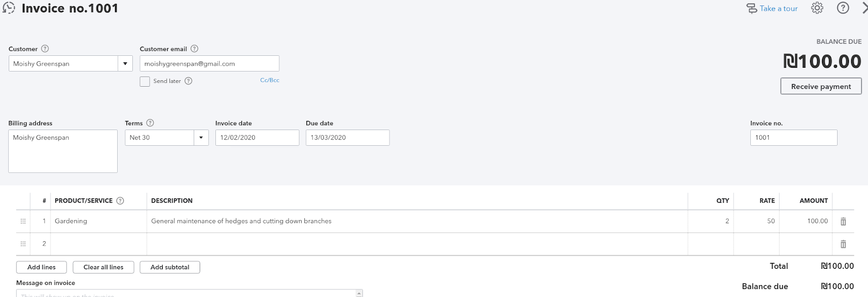Open the invoice history clock icon

coord(9,8)
